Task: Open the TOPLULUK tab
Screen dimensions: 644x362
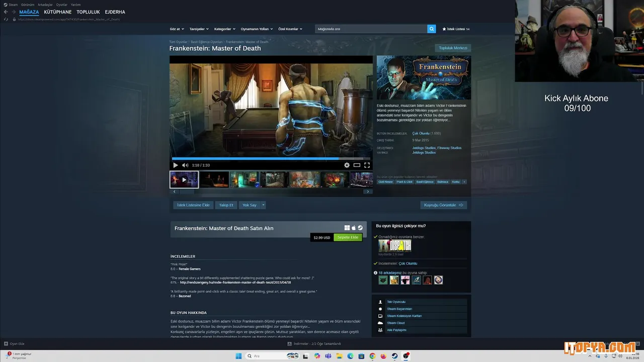Action: coord(88,12)
